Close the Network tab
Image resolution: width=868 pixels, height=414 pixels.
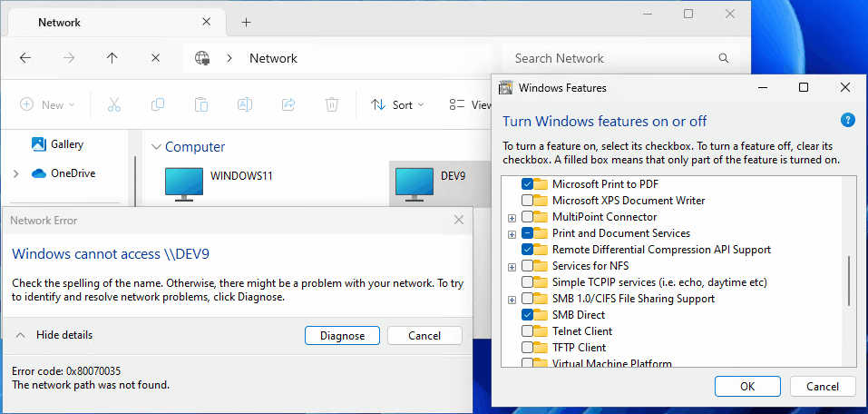pos(206,22)
